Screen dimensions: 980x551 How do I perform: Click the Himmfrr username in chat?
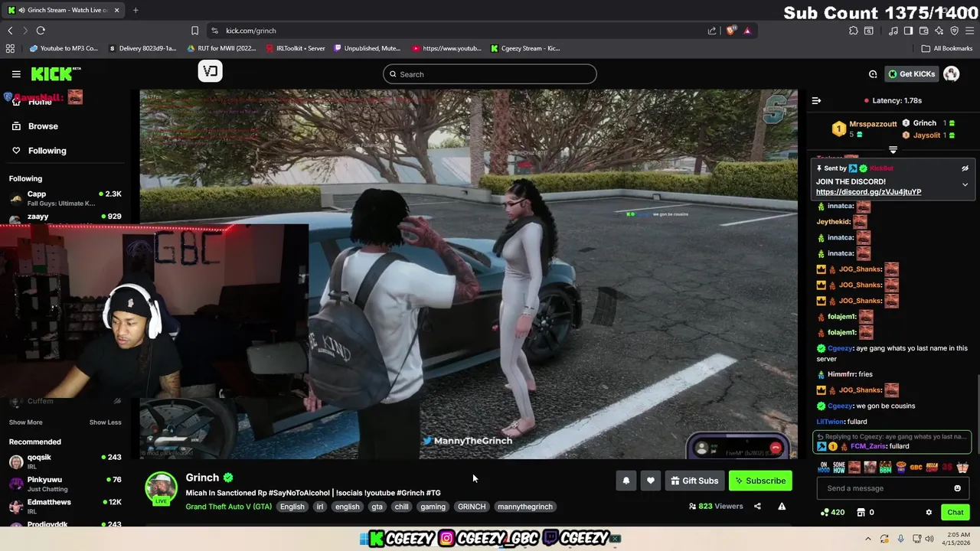(x=841, y=374)
